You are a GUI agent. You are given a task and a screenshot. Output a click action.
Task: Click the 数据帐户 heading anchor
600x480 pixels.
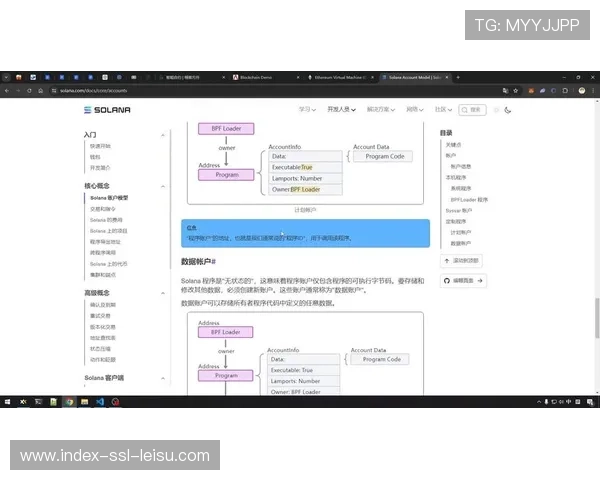pos(214,262)
